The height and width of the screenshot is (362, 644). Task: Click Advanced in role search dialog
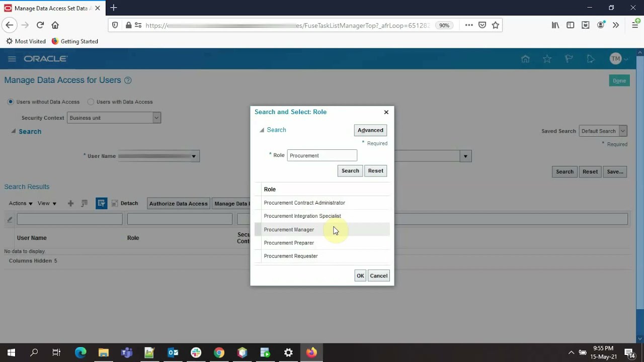tap(370, 130)
